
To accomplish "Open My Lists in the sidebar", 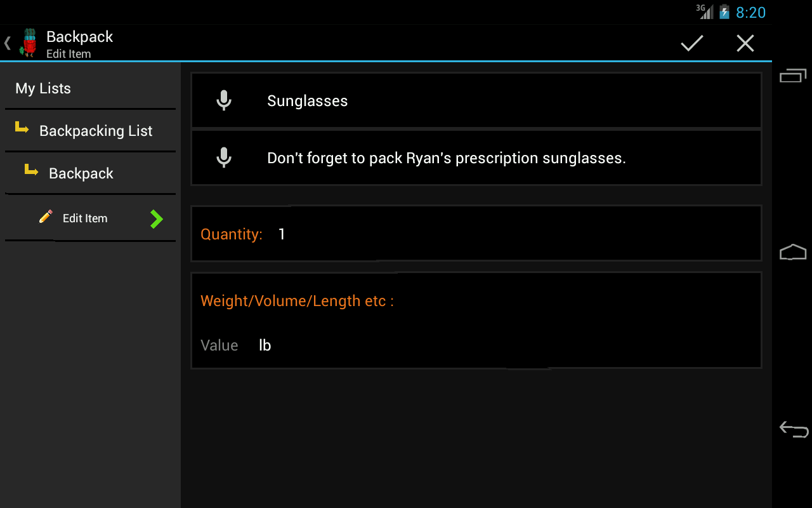I will click(x=90, y=88).
